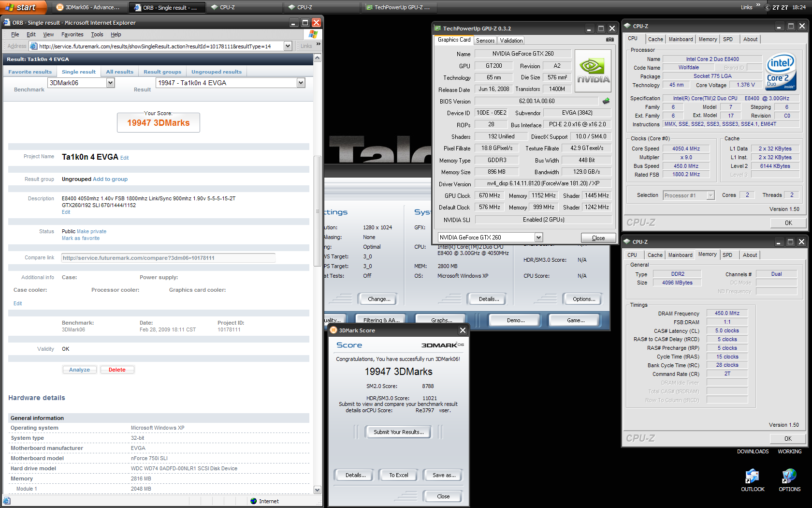Click Details button in 3DMark Score dialog
The width and height of the screenshot is (812, 508).
click(x=355, y=475)
